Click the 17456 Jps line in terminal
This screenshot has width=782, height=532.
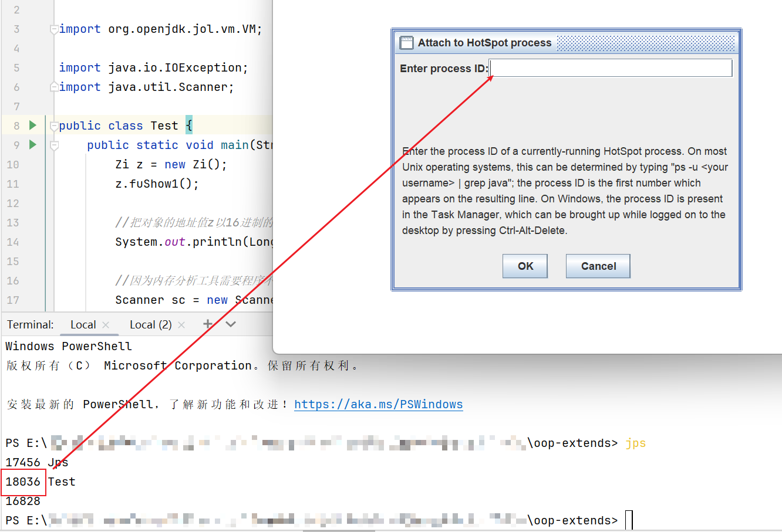[x=37, y=462]
